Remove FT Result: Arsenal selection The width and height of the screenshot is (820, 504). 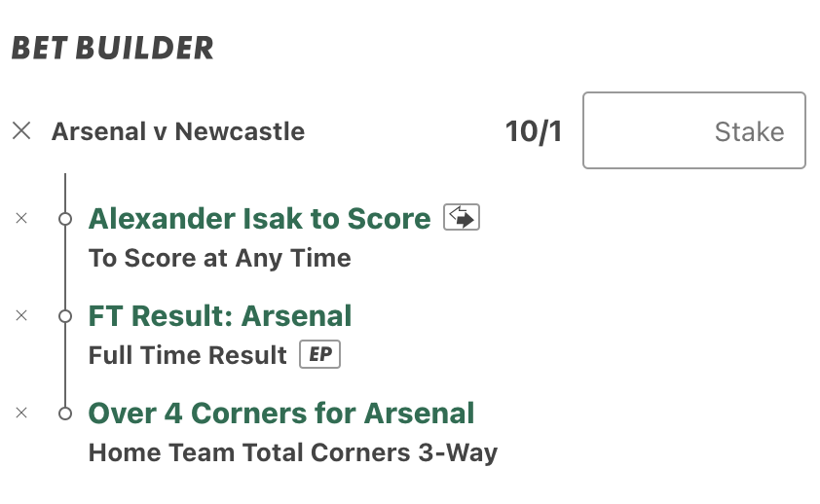(x=21, y=315)
